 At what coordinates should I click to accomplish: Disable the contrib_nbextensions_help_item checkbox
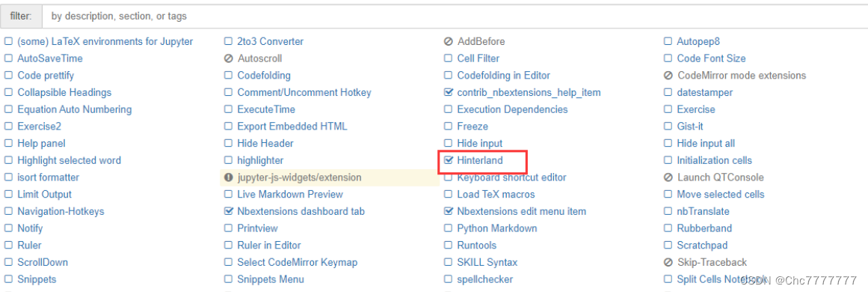click(x=449, y=93)
